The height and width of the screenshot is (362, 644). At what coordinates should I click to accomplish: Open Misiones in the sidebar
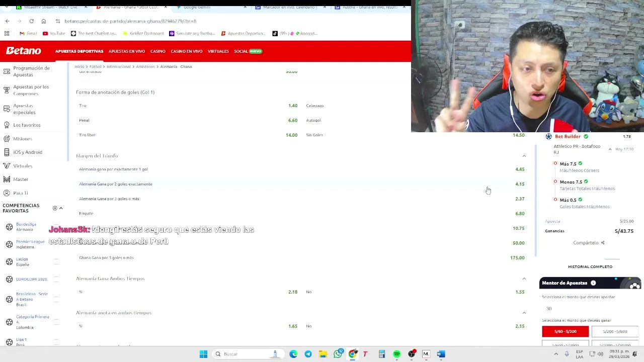[x=23, y=139]
